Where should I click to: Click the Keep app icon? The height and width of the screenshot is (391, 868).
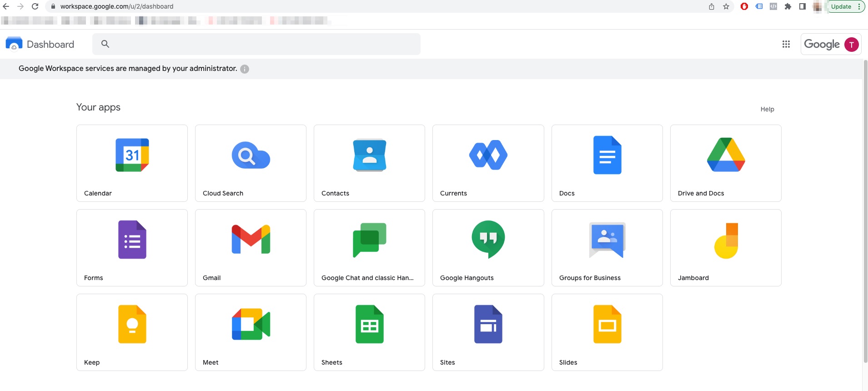(132, 324)
